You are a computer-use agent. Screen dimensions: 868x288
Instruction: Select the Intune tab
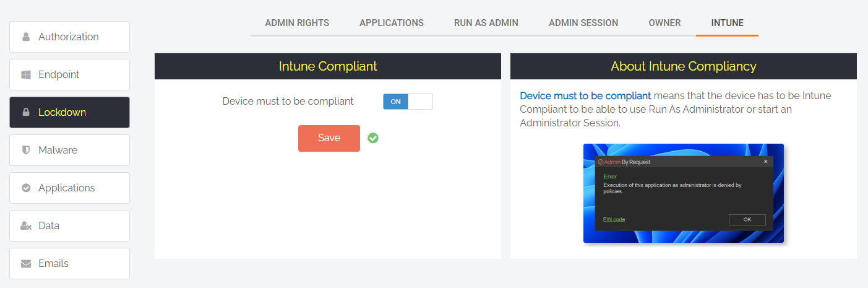pos(727,23)
